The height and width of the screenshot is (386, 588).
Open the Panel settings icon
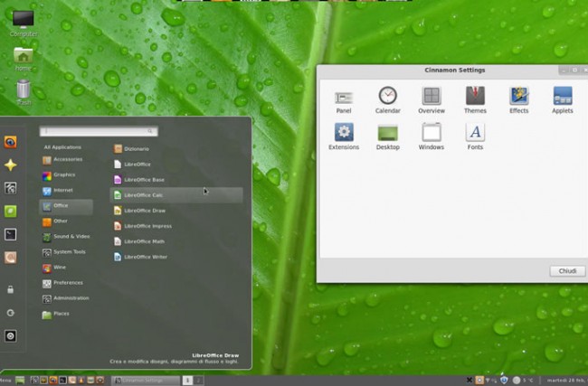click(x=343, y=98)
